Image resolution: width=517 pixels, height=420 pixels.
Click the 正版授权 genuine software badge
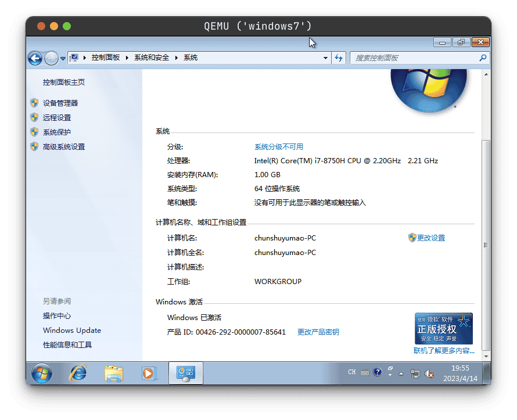443,329
